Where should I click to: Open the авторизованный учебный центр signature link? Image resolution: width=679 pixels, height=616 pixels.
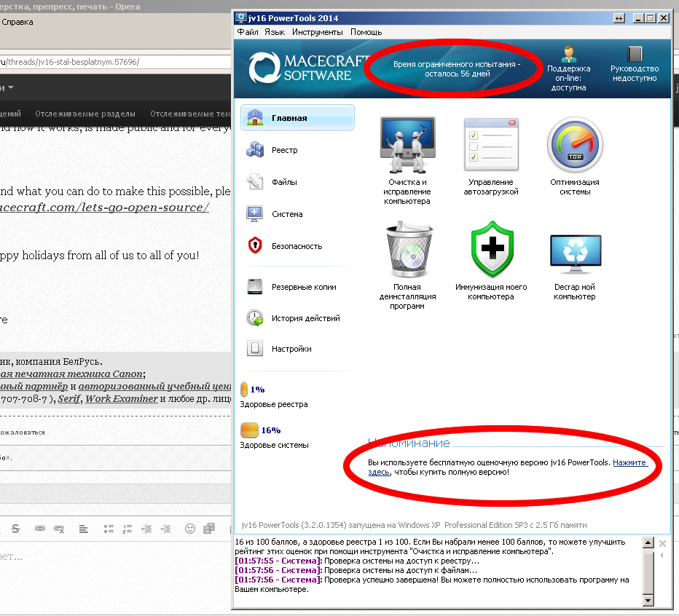click(x=155, y=386)
